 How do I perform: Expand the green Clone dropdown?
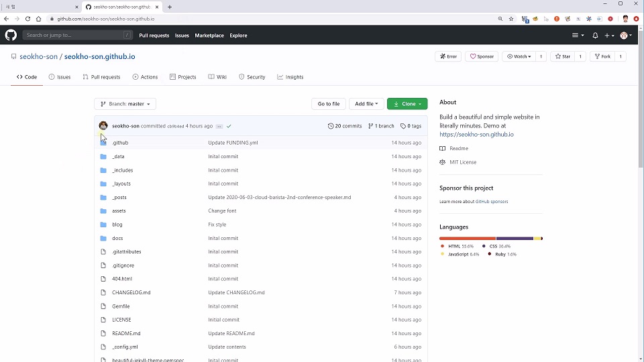407,104
